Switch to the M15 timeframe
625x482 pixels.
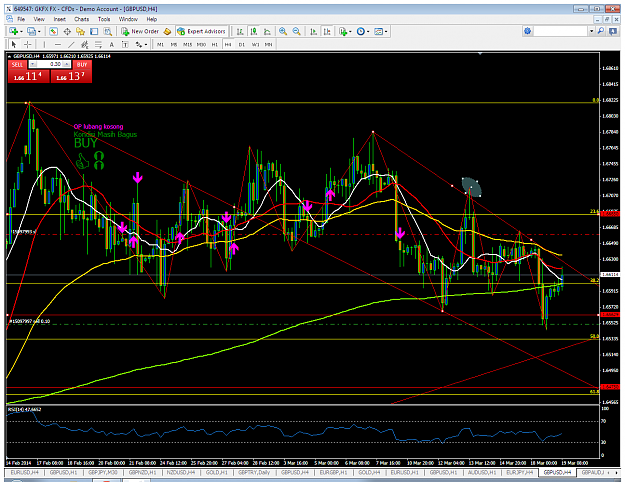(187, 45)
